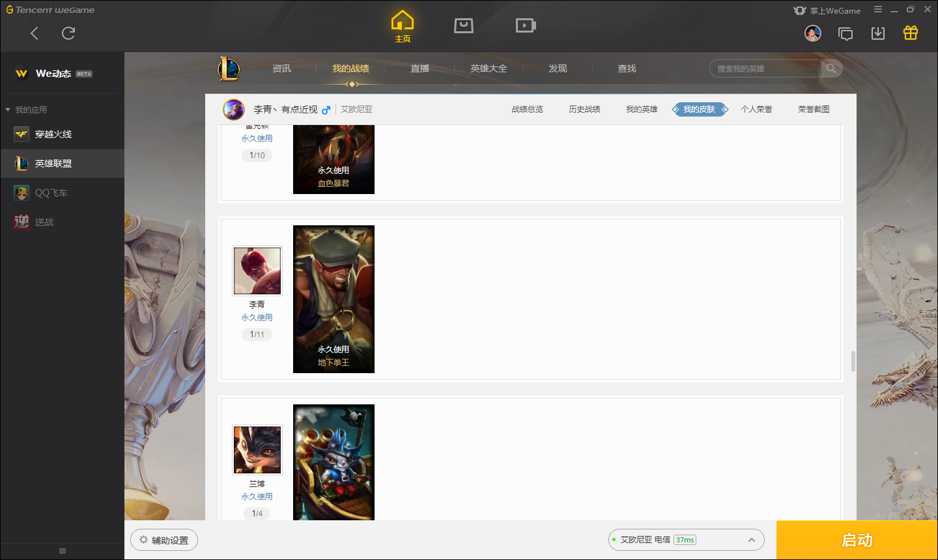Click 永久使用 under 兰博

point(257,497)
